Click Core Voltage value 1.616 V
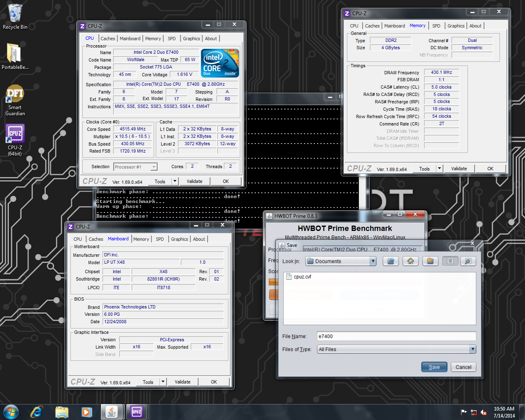The image size is (525, 420). 185,75
